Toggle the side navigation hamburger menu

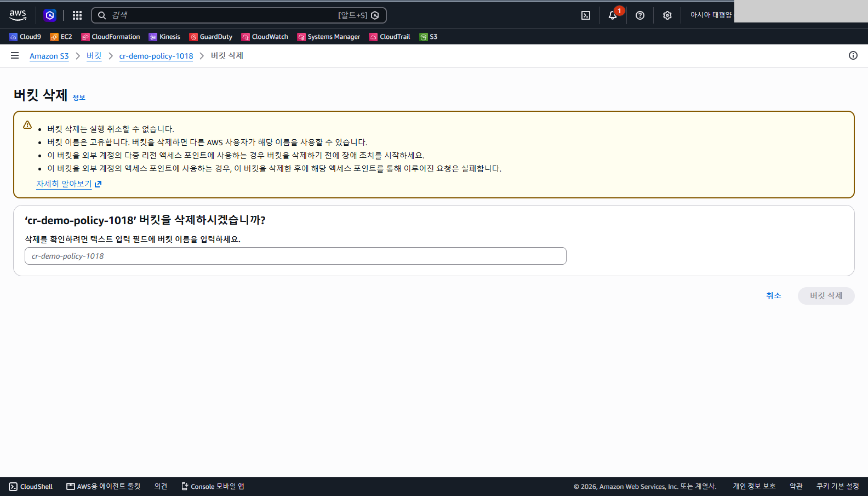coord(15,55)
